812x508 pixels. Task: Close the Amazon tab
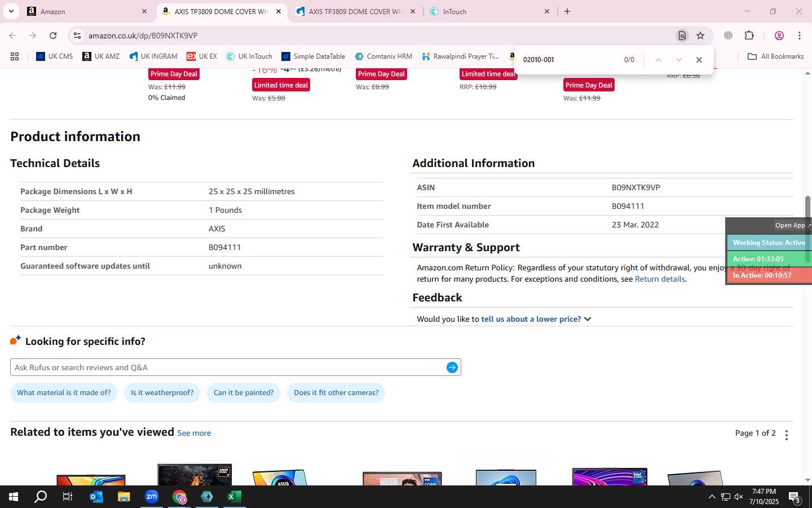pyautogui.click(x=144, y=11)
